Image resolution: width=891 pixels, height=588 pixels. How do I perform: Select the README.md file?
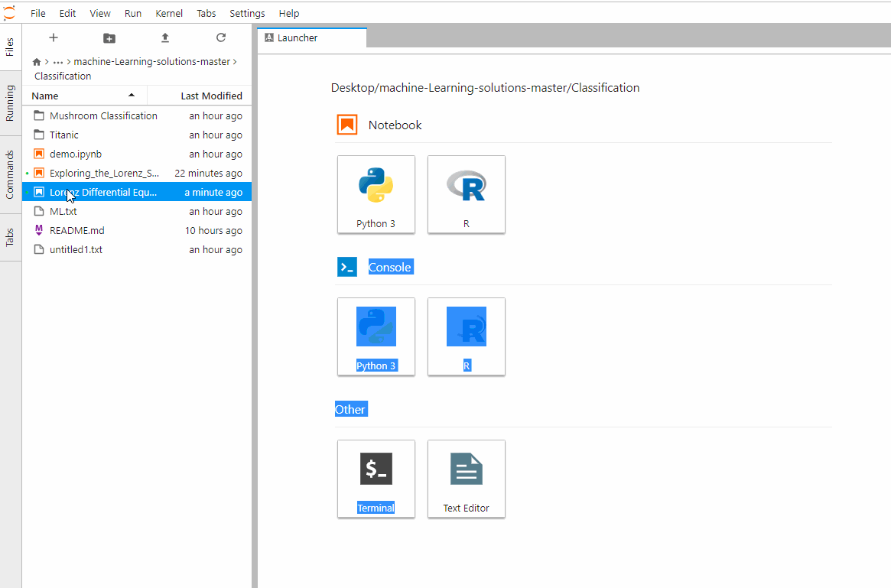point(76,231)
